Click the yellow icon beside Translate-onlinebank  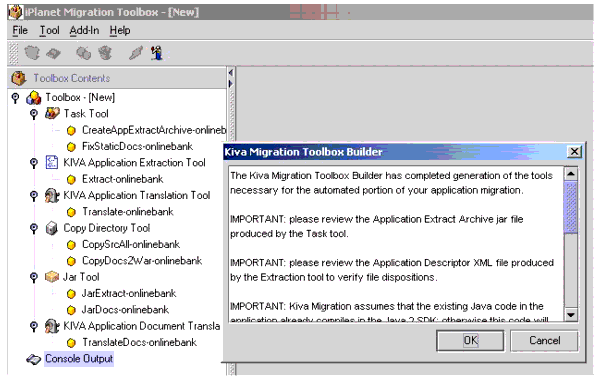(71, 212)
